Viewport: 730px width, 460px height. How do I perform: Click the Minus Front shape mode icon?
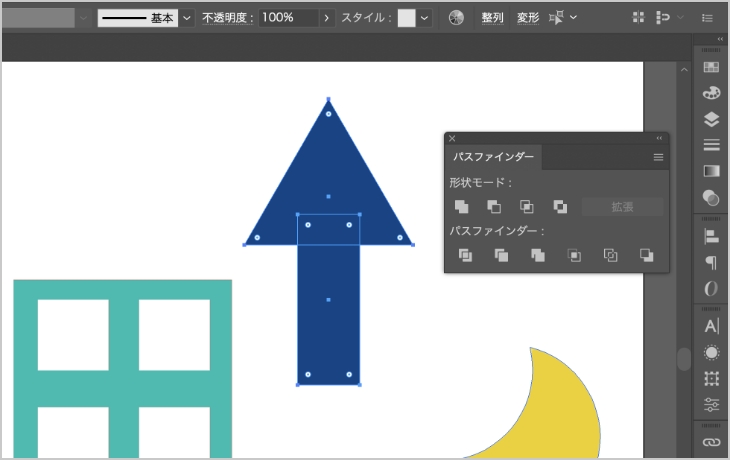[x=494, y=207]
